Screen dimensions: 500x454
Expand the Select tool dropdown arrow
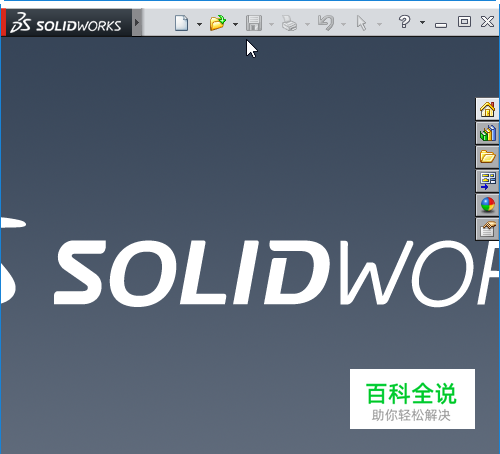[379, 24]
